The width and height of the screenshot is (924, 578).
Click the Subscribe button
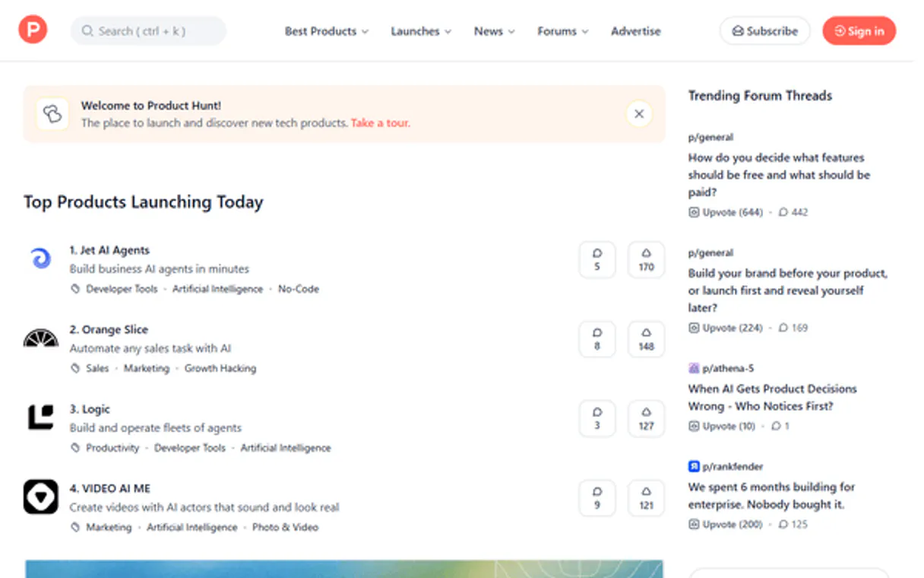[x=764, y=31]
